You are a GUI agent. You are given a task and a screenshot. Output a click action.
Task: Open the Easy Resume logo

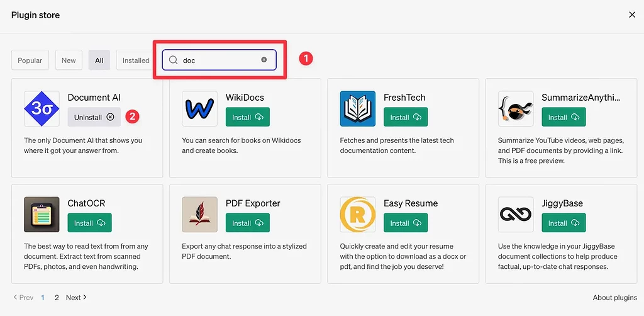pyautogui.click(x=358, y=215)
